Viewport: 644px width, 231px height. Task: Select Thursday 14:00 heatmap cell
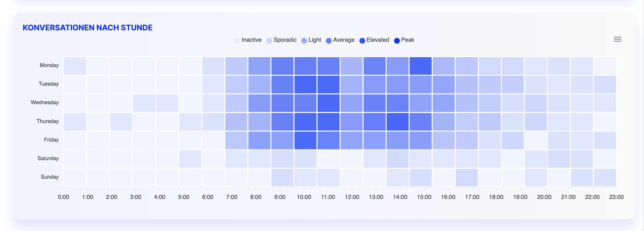tap(397, 122)
